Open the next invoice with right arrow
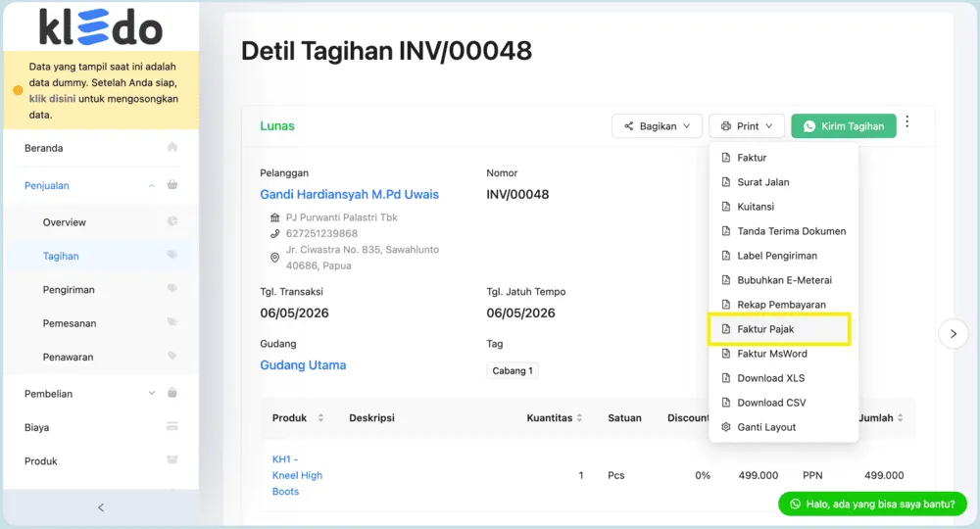Image resolution: width=980 pixels, height=529 pixels. point(954,334)
